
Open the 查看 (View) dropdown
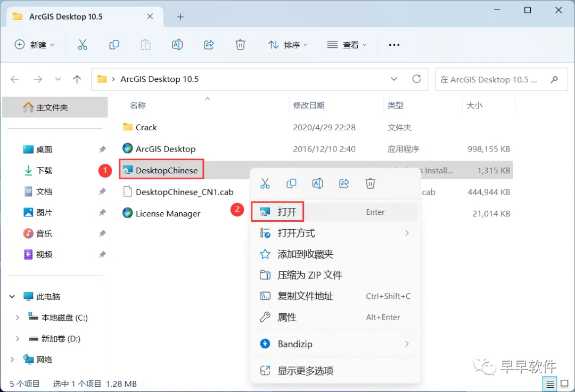347,45
